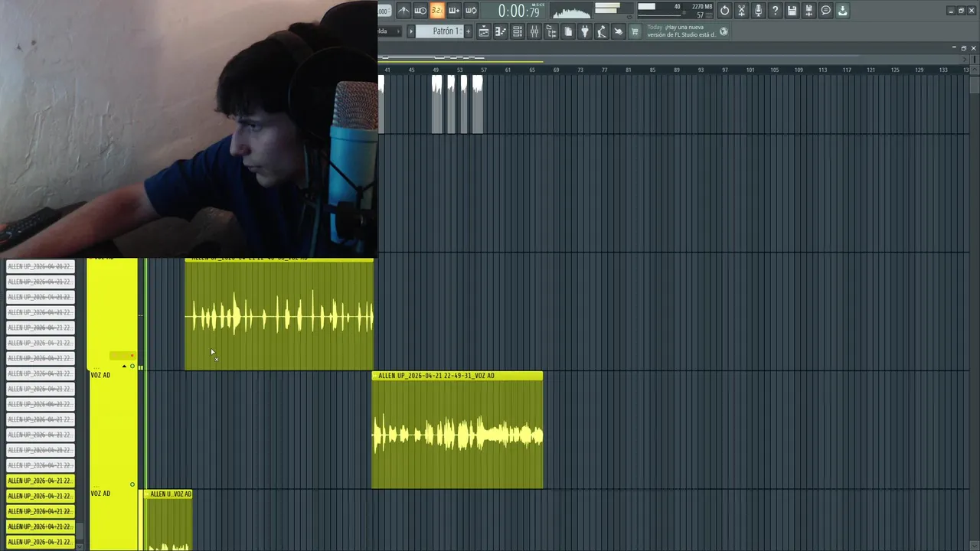Click bar 125 on the timeline ruler

895,70
